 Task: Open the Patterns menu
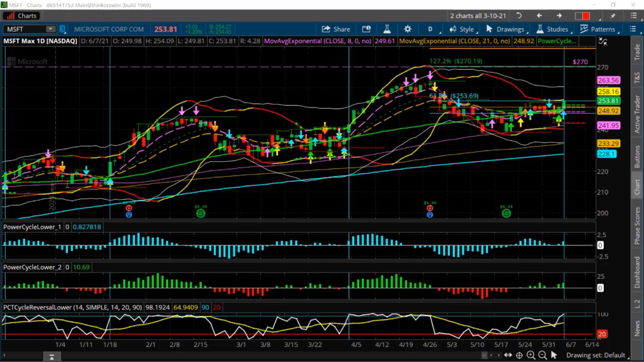[x=599, y=29]
